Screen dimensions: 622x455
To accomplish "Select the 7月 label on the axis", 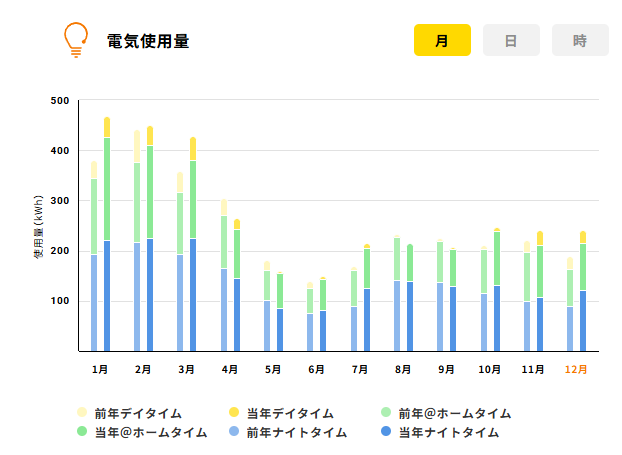I will click(x=360, y=369).
